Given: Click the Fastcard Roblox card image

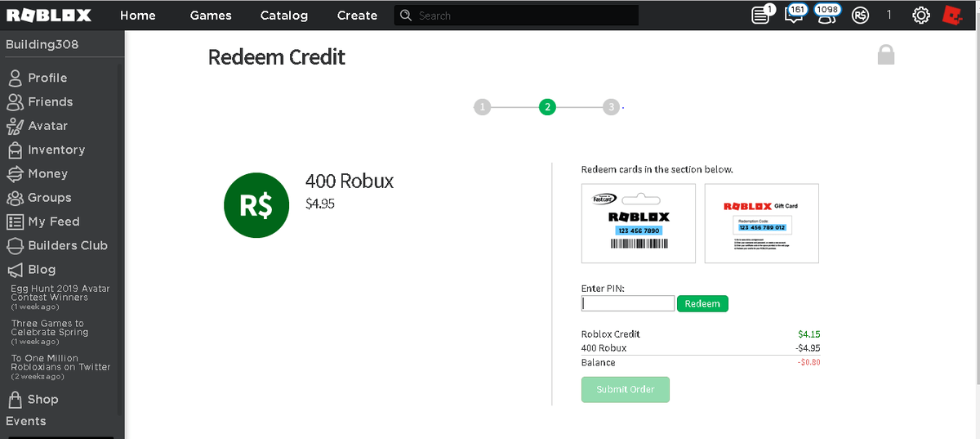Looking at the screenshot, I should click(x=639, y=223).
